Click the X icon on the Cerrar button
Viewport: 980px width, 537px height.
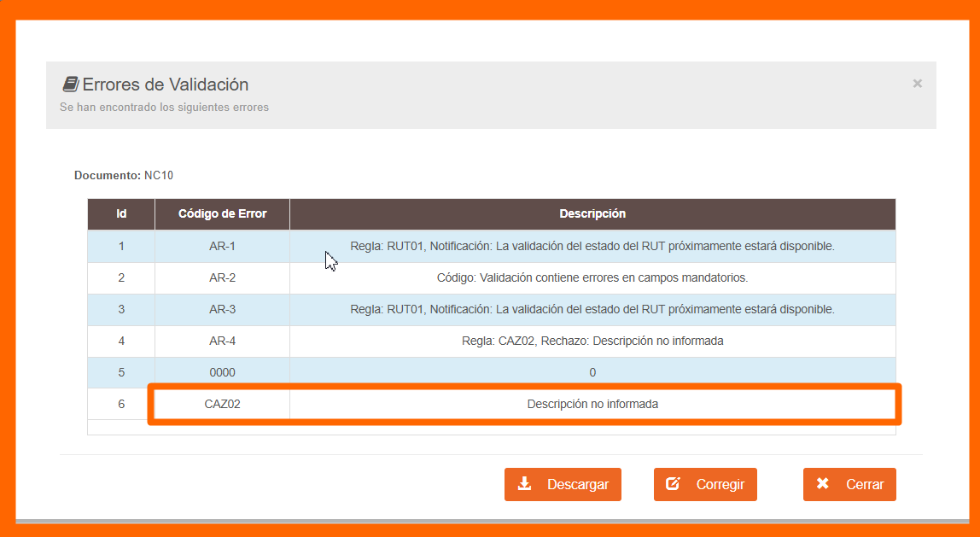click(x=823, y=484)
